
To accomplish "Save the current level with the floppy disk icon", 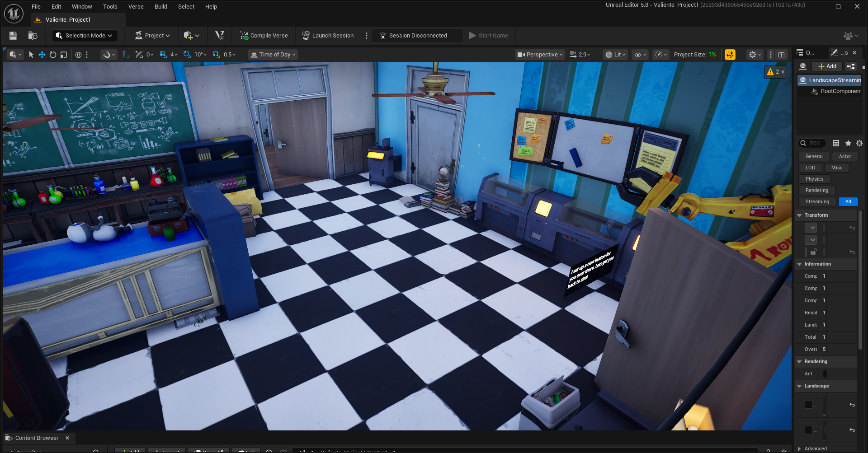I will [x=13, y=36].
